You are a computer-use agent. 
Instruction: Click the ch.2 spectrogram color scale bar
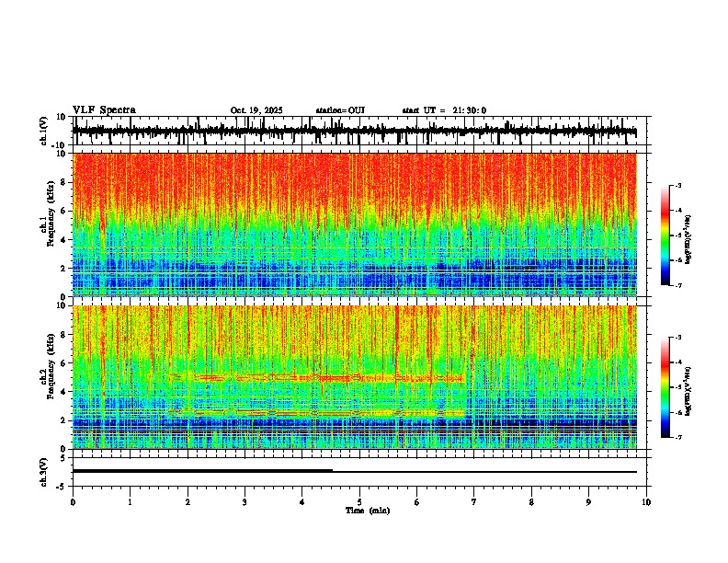665,387
